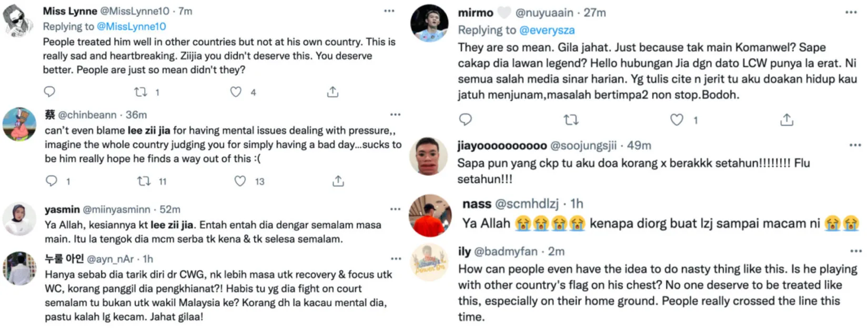Image resolution: width=868 pixels, height=328 pixels.
Task: Reply to Miss Lynne's tweet
Action: (x=49, y=92)
